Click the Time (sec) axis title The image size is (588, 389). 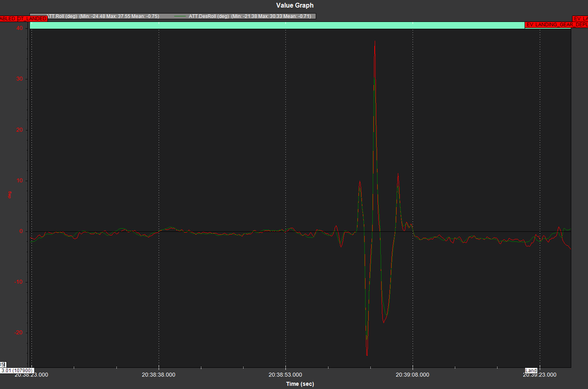300,384
